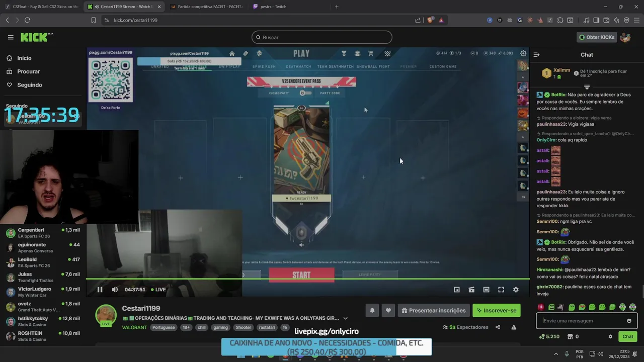Open video player settings gear

coord(516,290)
